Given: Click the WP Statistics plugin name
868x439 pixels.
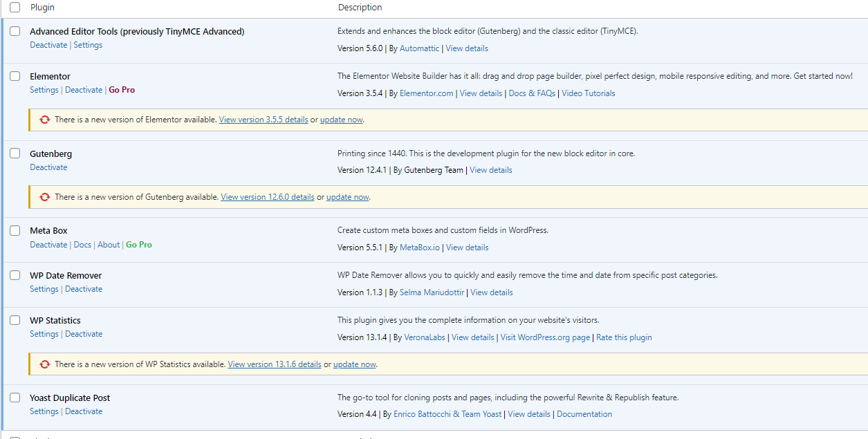Looking at the screenshot, I should pyautogui.click(x=55, y=320).
